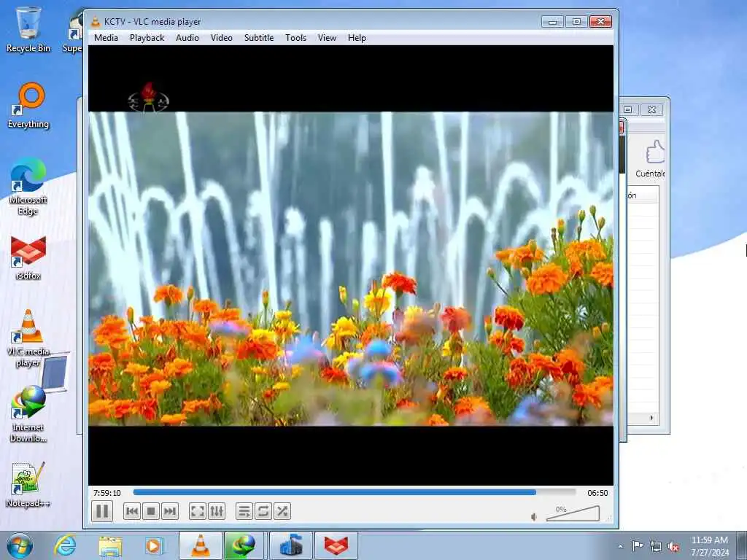Switch to Internet Download Manager taskbar button

pyautogui.click(x=244, y=545)
